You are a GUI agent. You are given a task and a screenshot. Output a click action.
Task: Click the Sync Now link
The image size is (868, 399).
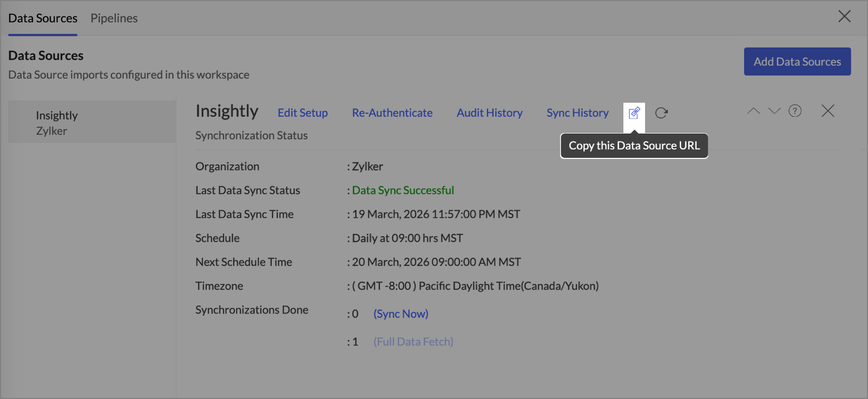[400, 314]
